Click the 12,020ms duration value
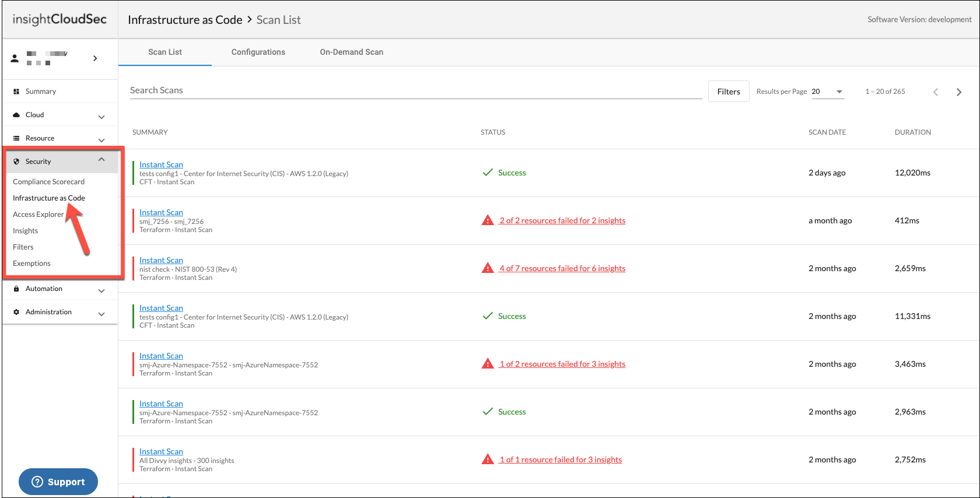 912,173
